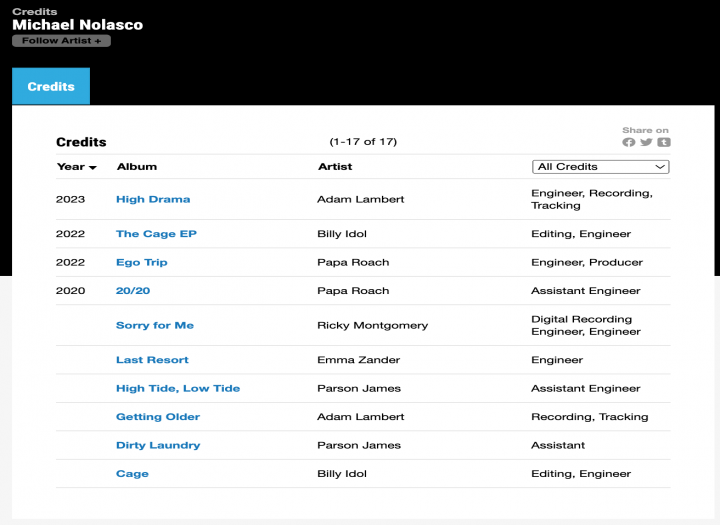Image resolution: width=720 pixels, height=525 pixels.
Task: Select the Artist column header
Action: [x=335, y=167]
